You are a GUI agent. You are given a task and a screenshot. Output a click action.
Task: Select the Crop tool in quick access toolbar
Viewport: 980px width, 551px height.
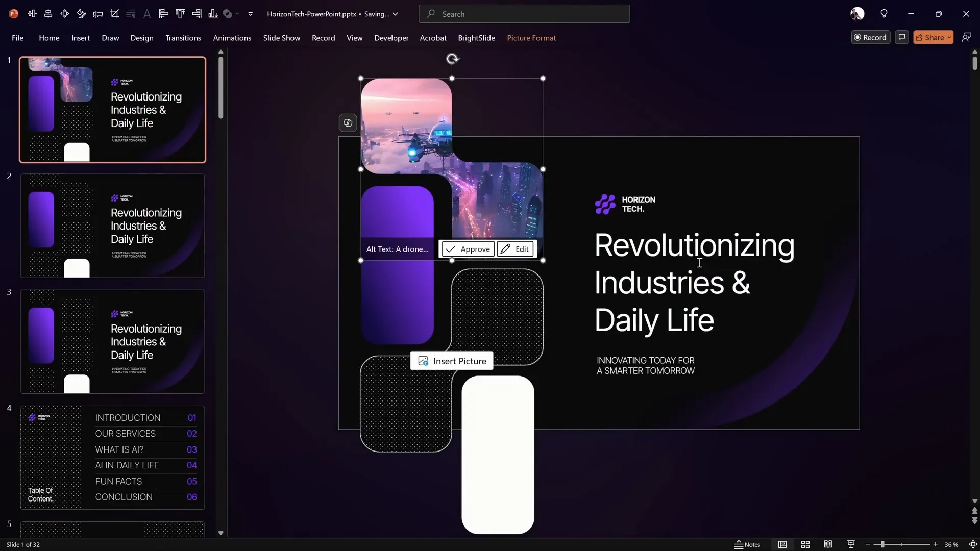114,14
